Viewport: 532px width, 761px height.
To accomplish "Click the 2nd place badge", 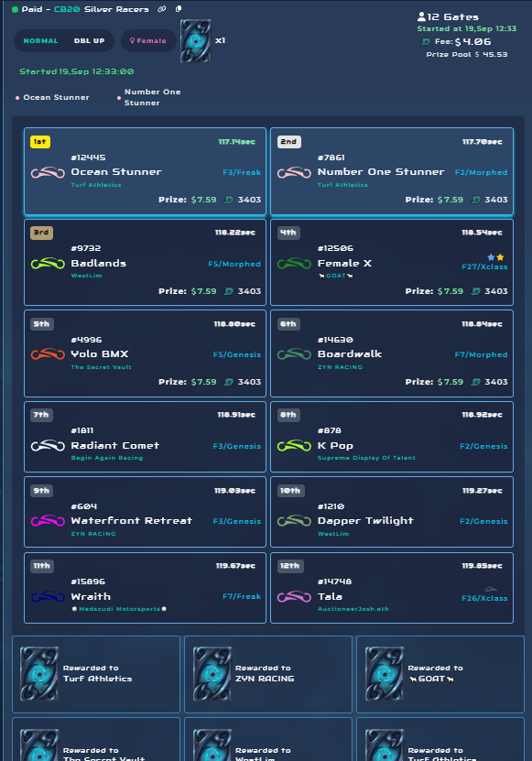I will [x=288, y=142].
